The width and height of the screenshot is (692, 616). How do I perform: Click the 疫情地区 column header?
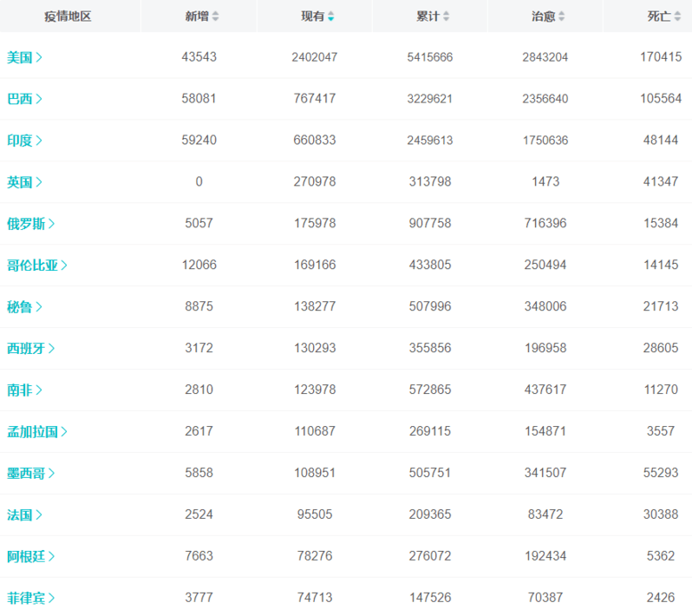68,16
